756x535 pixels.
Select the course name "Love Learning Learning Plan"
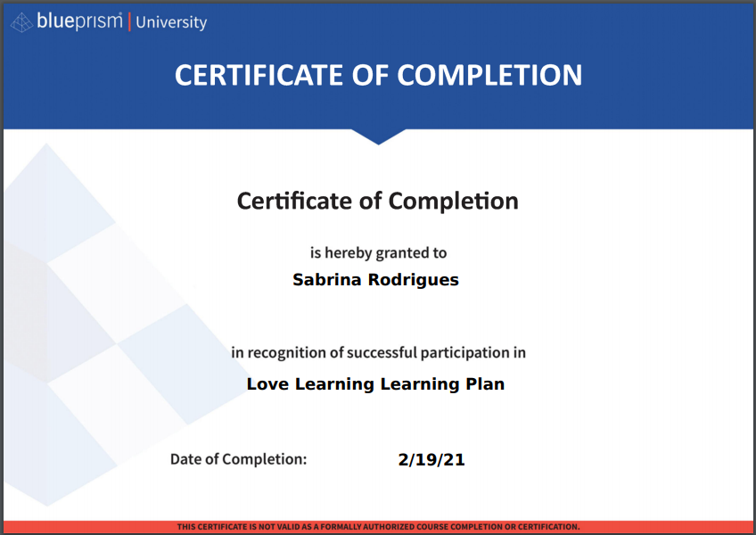[375, 384]
